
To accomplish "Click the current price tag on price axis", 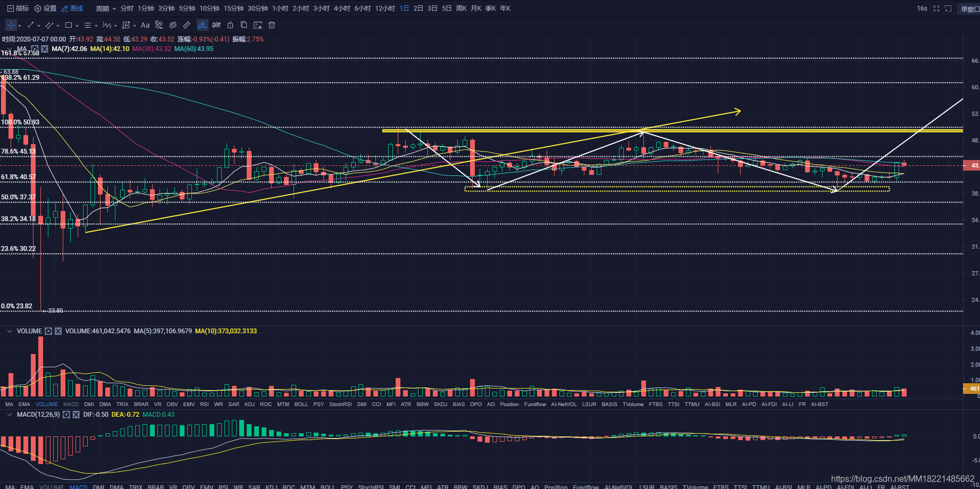I will (971, 165).
